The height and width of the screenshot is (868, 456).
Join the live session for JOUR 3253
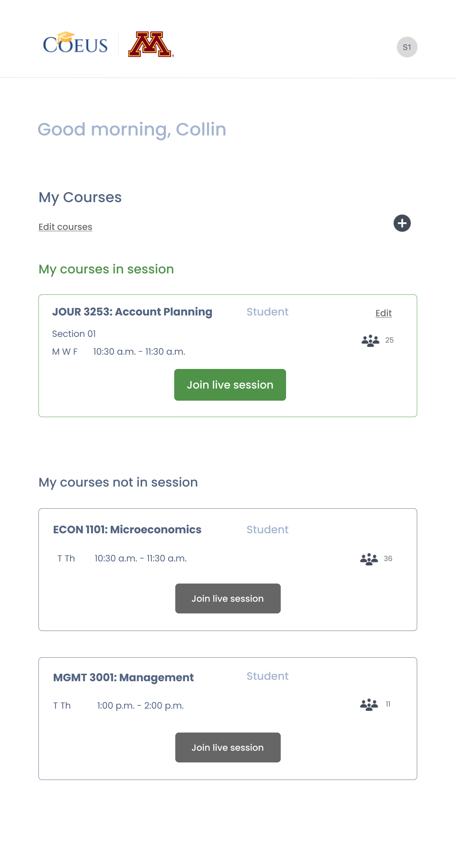point(230,385)
